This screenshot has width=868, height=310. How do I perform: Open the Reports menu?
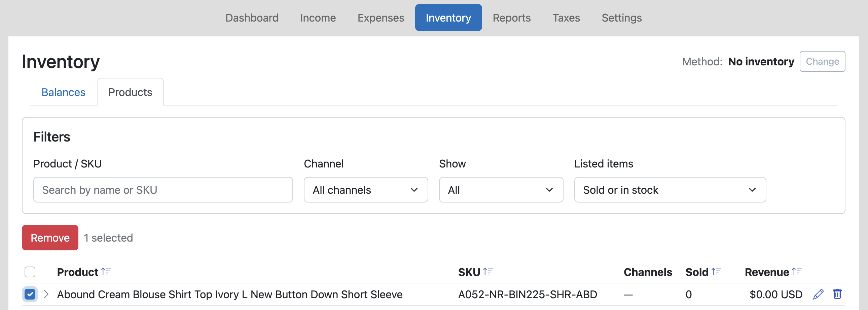tap(511, 18)
